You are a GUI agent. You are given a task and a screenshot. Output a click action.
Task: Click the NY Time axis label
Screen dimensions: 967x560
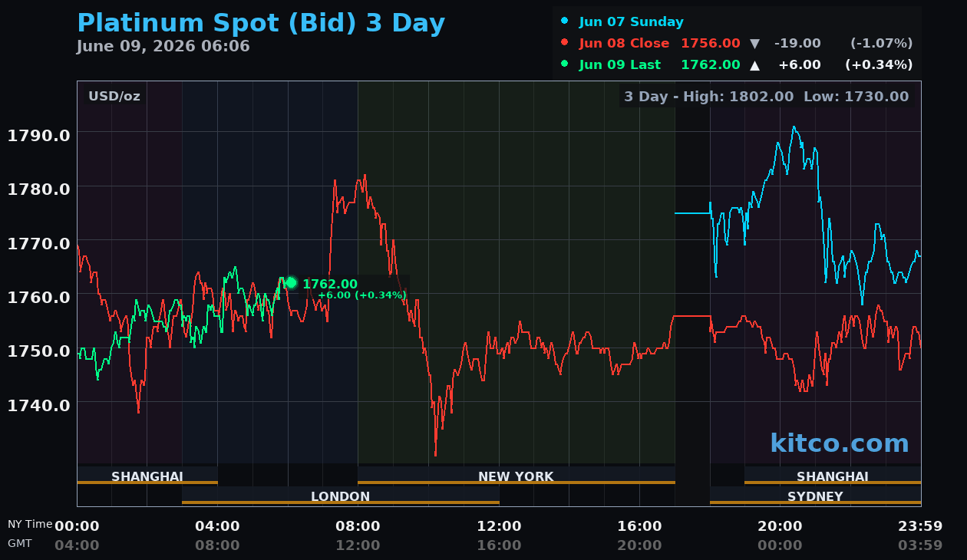[30, 525]
